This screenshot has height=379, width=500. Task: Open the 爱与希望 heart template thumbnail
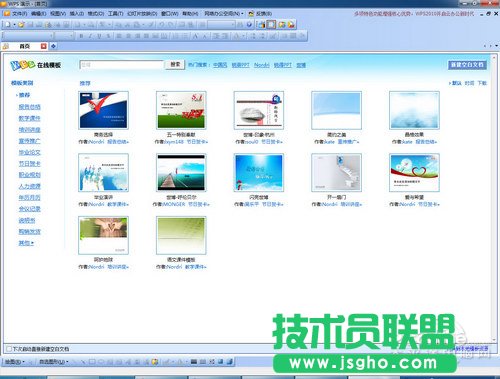[414, 173]
